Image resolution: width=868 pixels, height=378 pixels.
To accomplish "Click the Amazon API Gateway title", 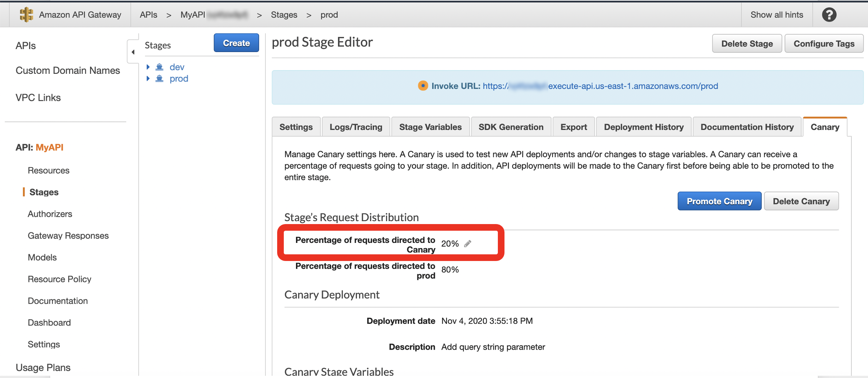I will coord(80,15).
